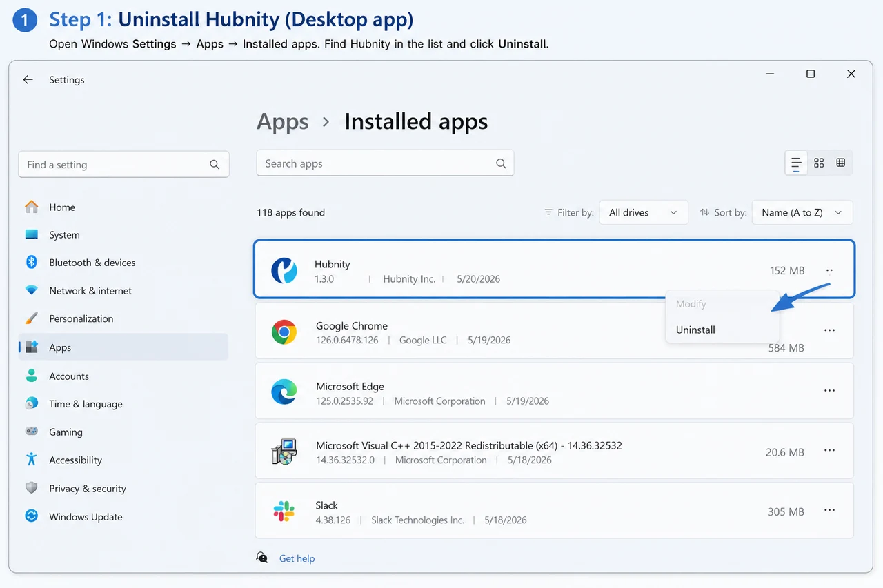
Task: Click the Google Chrome app icon
Action: 284,332
